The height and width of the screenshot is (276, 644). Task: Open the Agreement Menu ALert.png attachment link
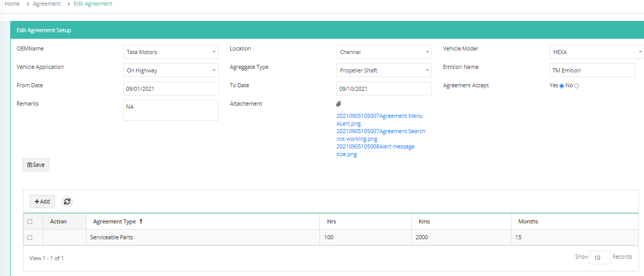point(380,120)
